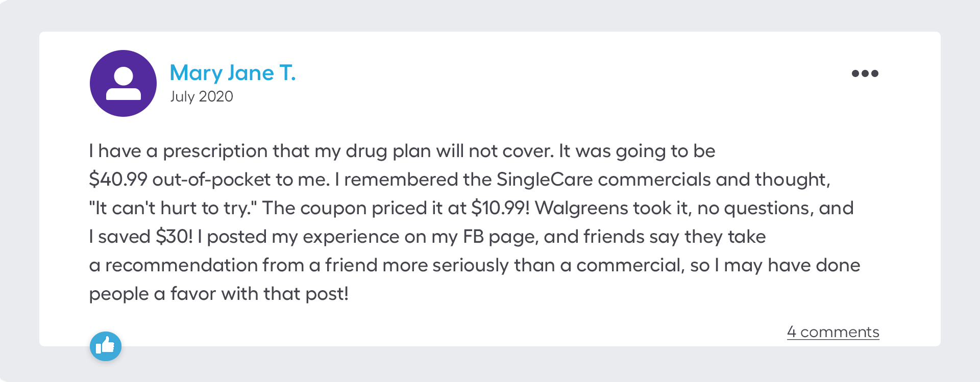Click the Mary Jane T. name link
980x382 pixels.
click(233, 72)
